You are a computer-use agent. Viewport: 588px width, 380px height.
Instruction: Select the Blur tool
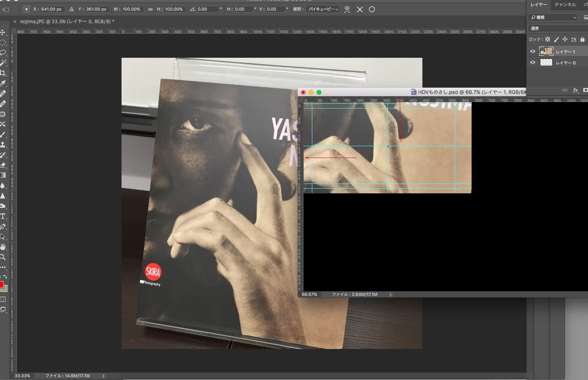(3, 185)
